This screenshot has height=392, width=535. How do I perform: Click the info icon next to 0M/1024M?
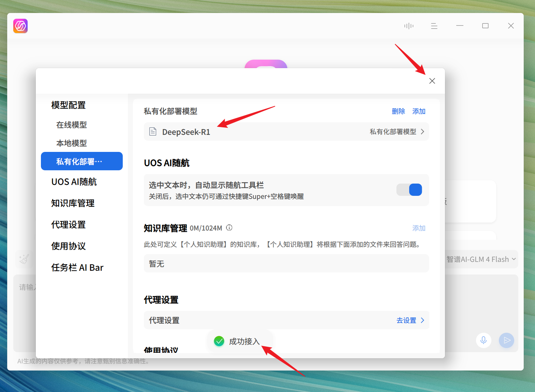pyautogui.click(x=229, y=228)
